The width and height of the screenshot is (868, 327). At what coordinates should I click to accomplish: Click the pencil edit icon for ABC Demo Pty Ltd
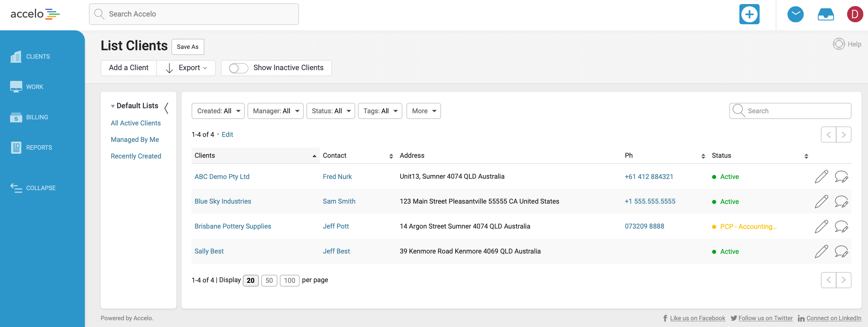point(821,177)
